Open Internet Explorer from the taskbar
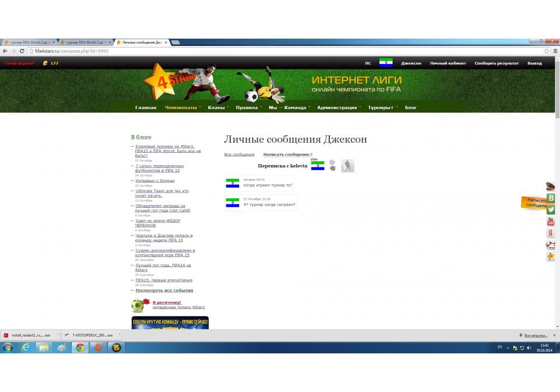Screen dimensions: 560x392 [26, 348]
